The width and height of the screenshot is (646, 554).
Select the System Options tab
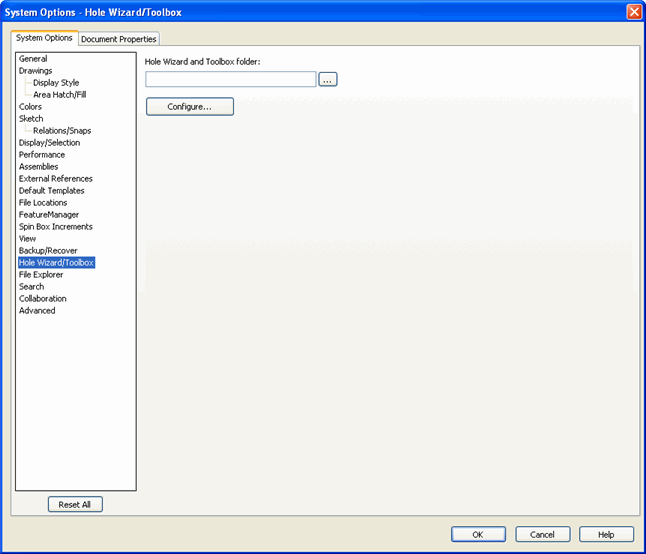coord(44,38)
